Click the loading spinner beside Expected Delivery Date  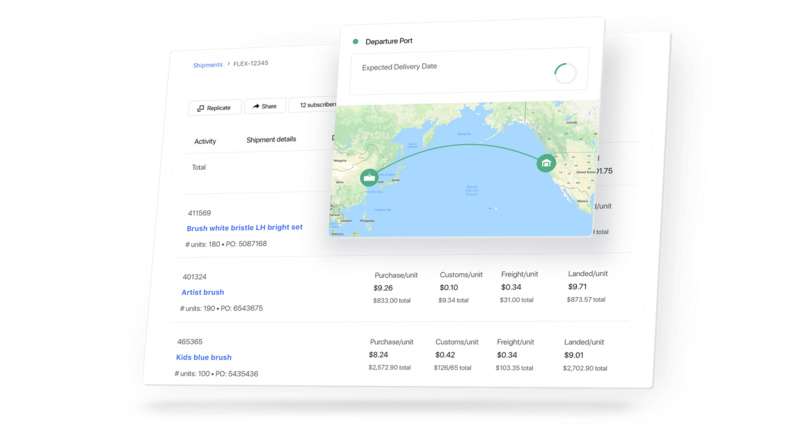[565, 74]
